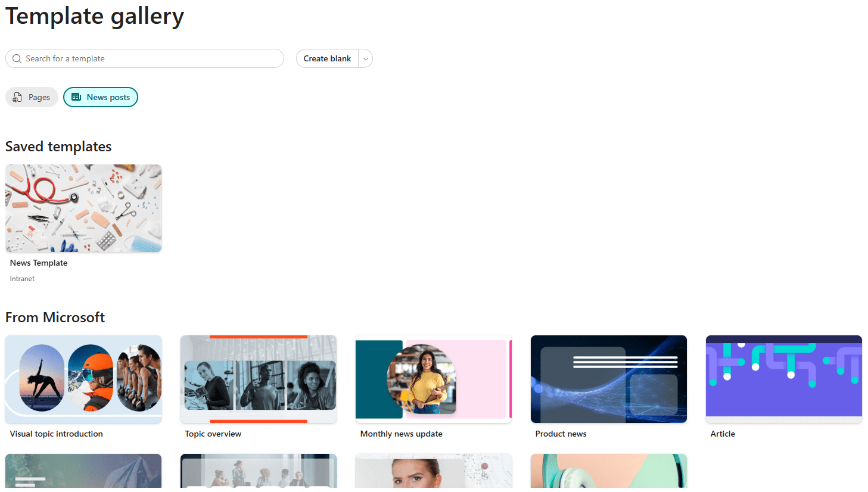Toggle the News posts filter off

[x=100, y=97]
